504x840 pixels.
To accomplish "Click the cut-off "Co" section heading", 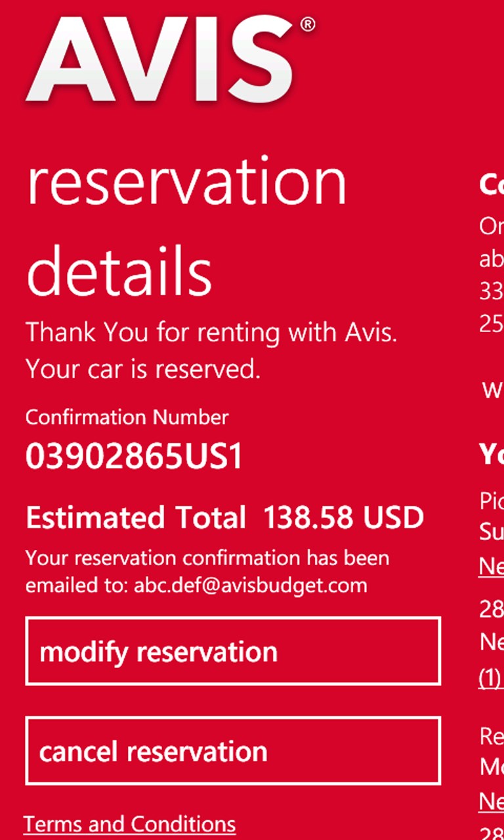I will click(x=492, y=185).
